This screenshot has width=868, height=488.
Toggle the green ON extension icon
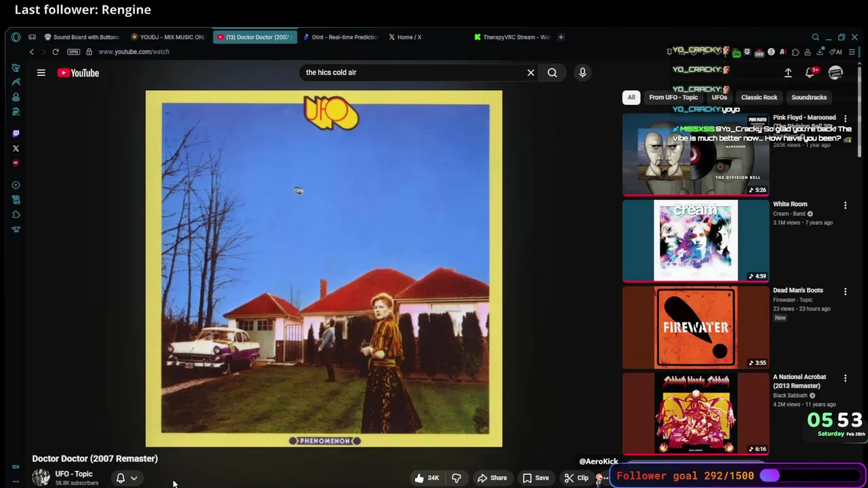point(736,52)
